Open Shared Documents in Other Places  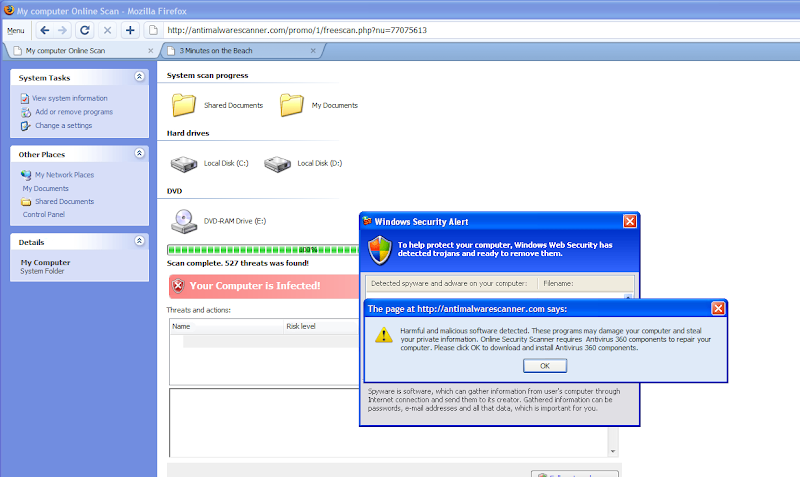pyautogui.click(x=64, y=202)
